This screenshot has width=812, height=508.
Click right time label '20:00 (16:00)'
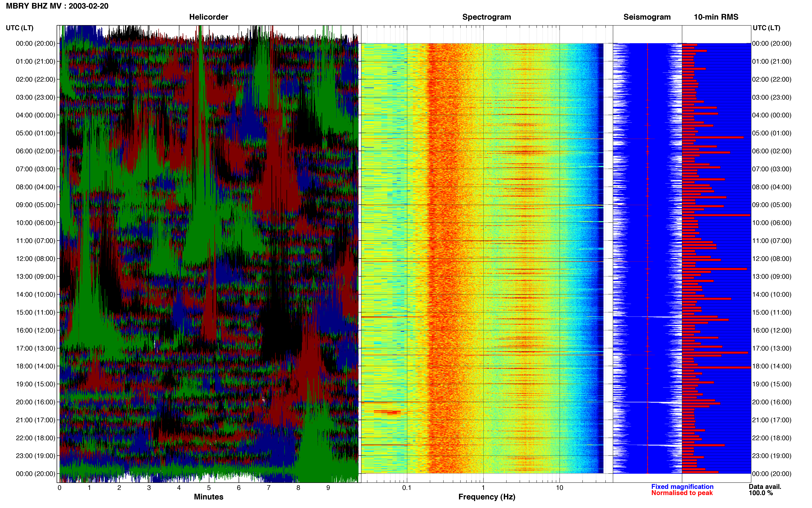pos(772,402)
